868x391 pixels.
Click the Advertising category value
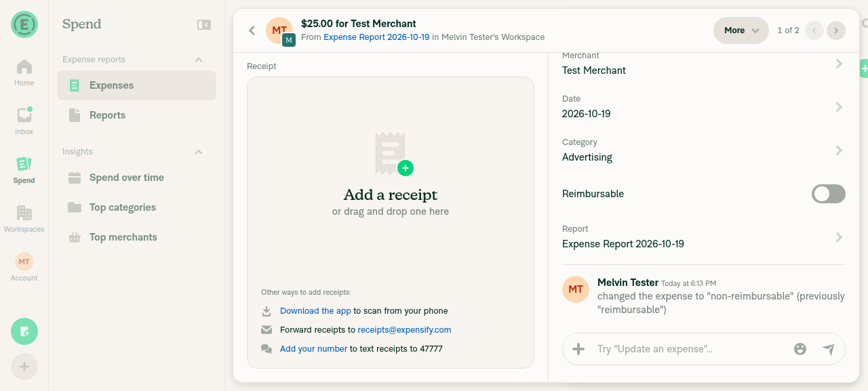coord(587,157)
